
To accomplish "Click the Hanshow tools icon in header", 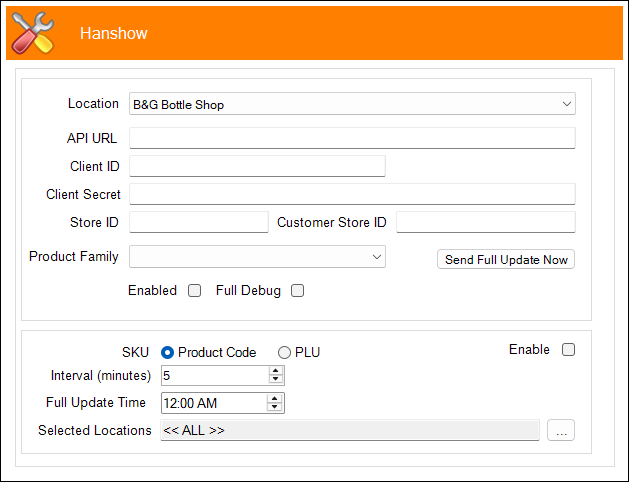I will coord(30,33).
